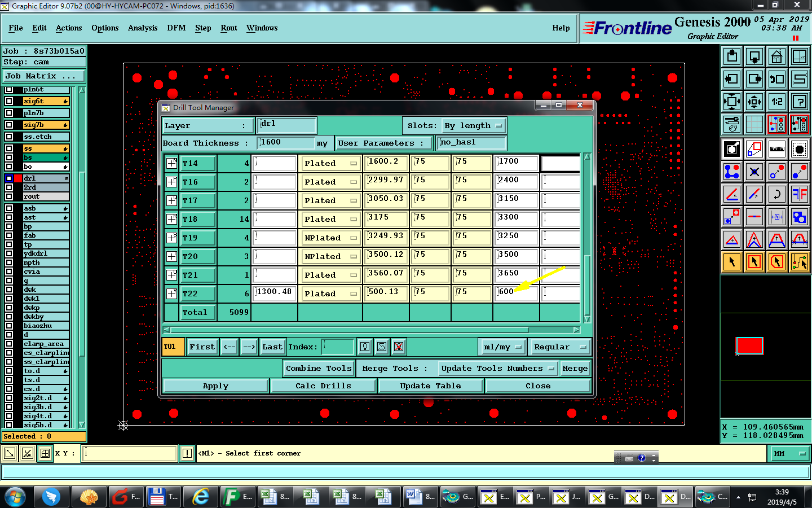Open the T22 Plated type dropdown
Viewport: 812px width, 508px height.
click(331, 294)
